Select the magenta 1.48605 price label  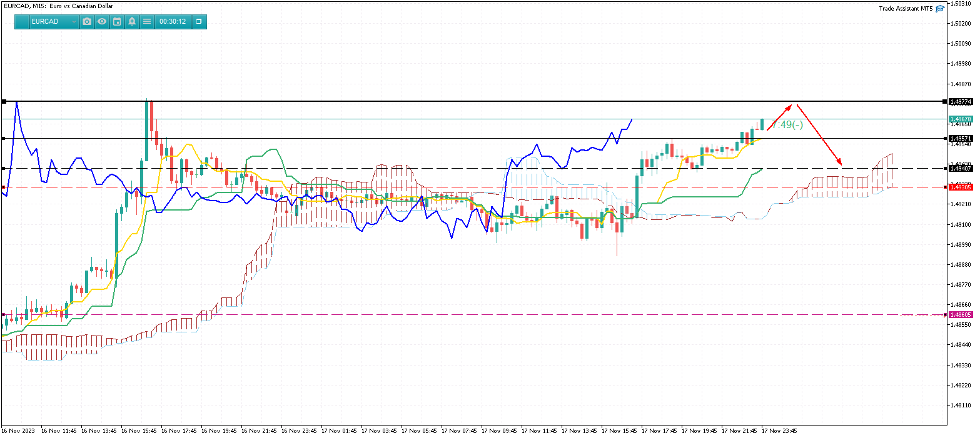pyautogui.click(x=960, y=315)
